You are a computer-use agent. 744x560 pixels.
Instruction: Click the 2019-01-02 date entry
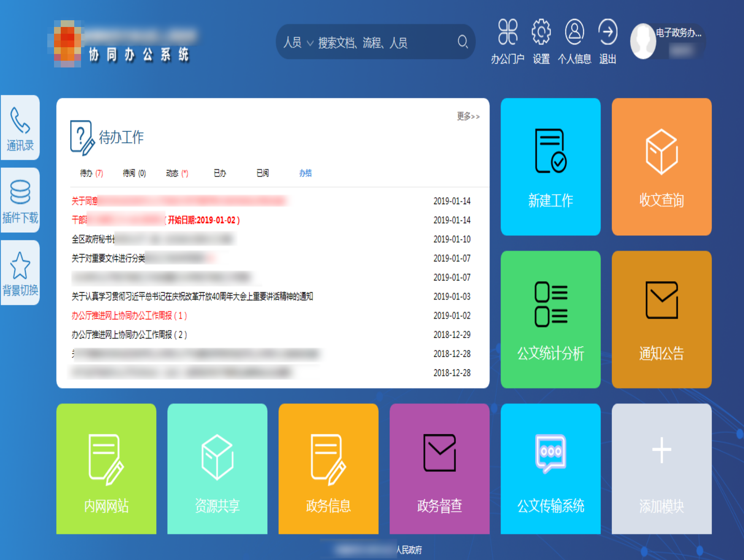click(x=452, y=315)
